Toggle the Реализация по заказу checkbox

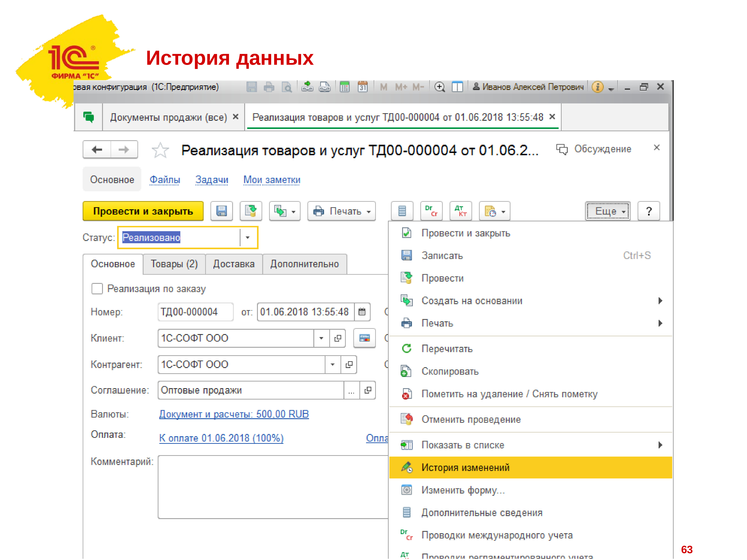click(x=97, y=289)
